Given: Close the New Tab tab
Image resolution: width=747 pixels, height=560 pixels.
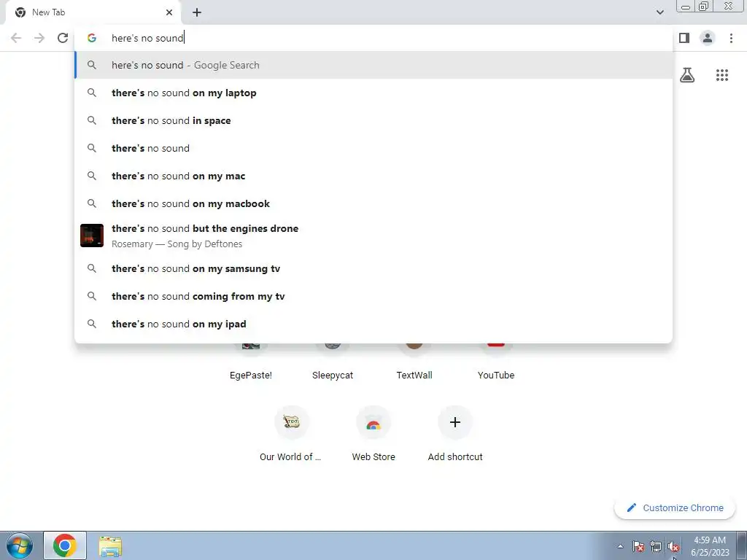Looking at the screenshot, I should 169,12.
